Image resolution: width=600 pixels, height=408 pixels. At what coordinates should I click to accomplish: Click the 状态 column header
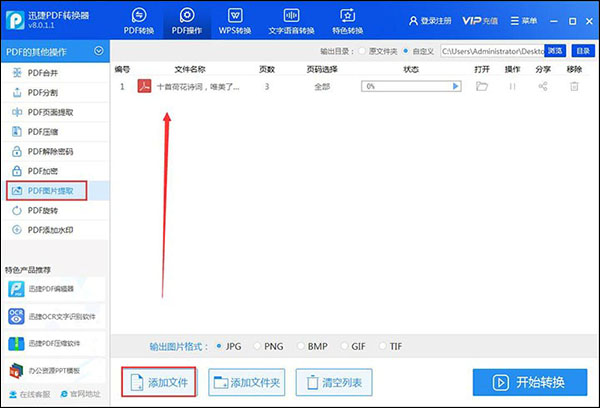click(x=411, y=69)
